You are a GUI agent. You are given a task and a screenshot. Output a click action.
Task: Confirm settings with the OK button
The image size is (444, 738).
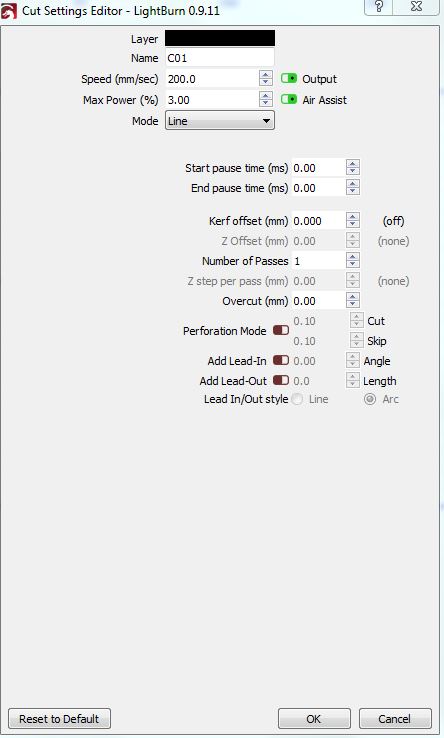[314, 719]
